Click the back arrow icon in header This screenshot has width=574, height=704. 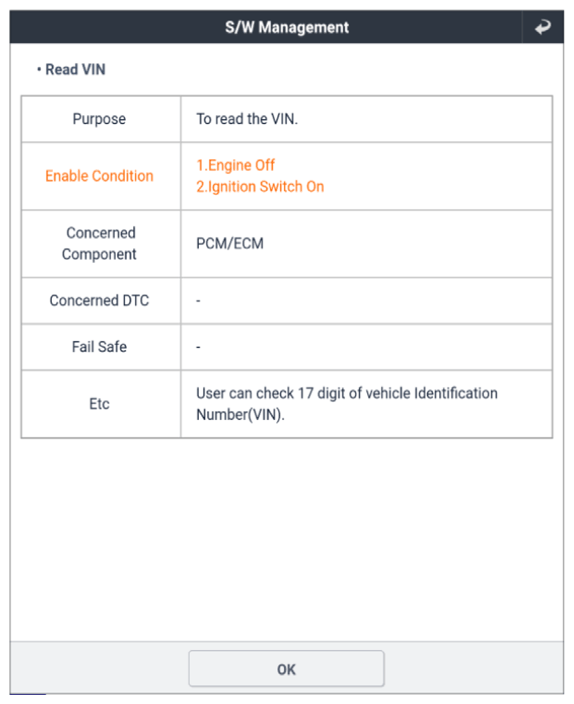(x=543, y=27)
